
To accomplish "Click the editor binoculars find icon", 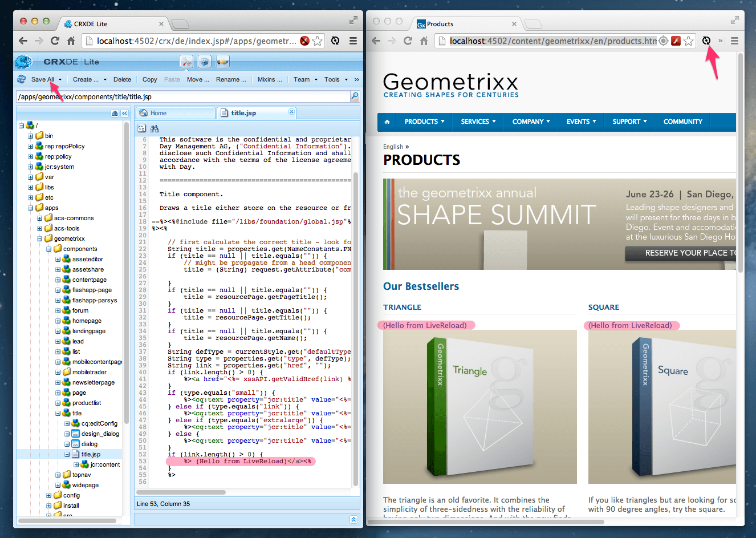I will click(154, 128).
